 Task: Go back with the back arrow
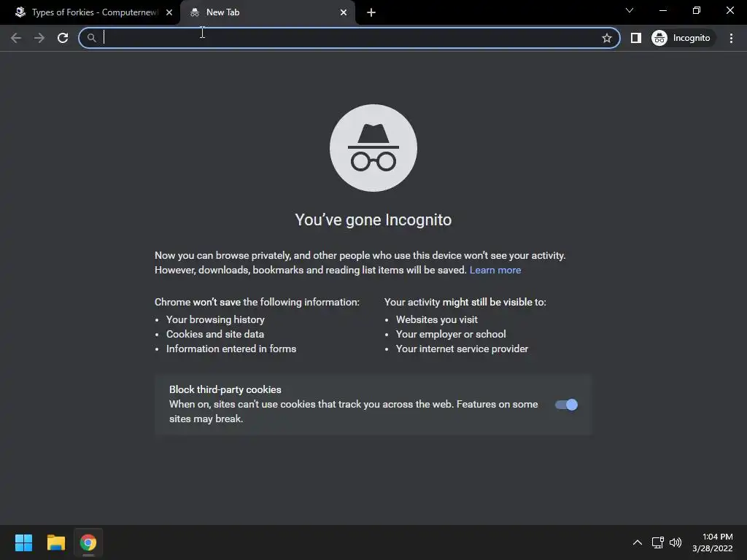click(16, 38)
